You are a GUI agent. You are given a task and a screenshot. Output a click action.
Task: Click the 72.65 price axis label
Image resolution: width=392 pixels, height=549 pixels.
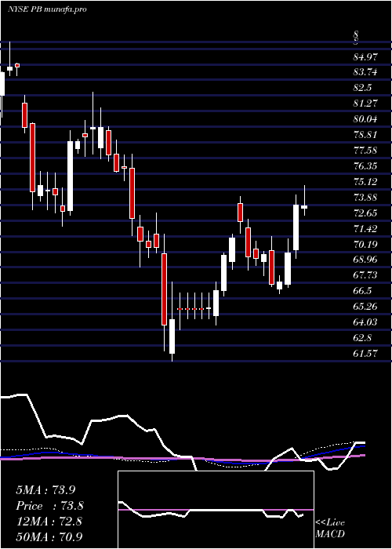click(365, 213)
